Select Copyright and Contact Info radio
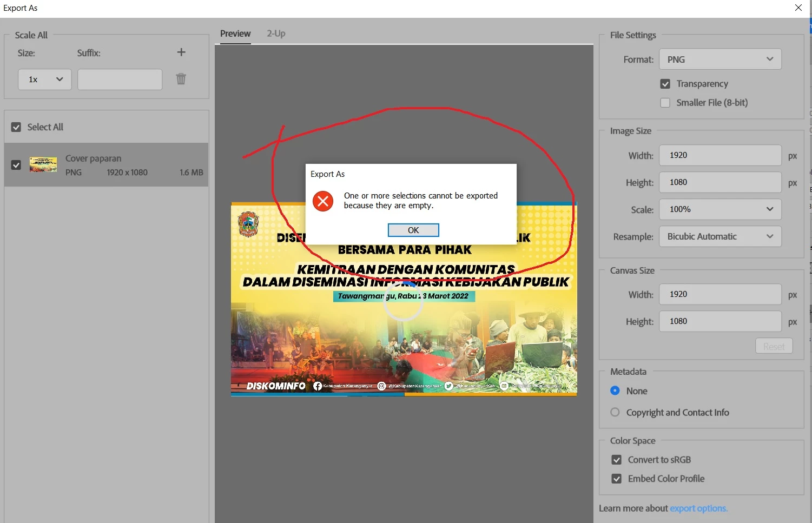 pyautogui.click(x=615, y=412)
